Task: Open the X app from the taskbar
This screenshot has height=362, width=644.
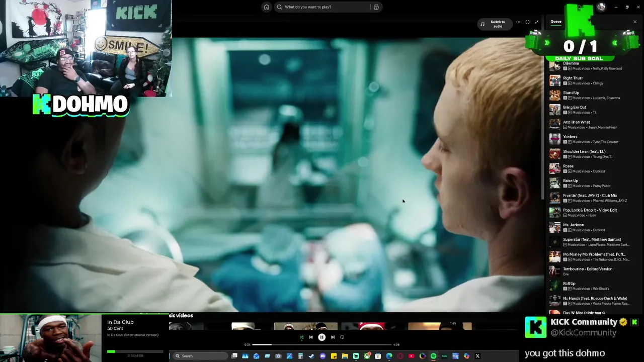Action: coord(477,356)
